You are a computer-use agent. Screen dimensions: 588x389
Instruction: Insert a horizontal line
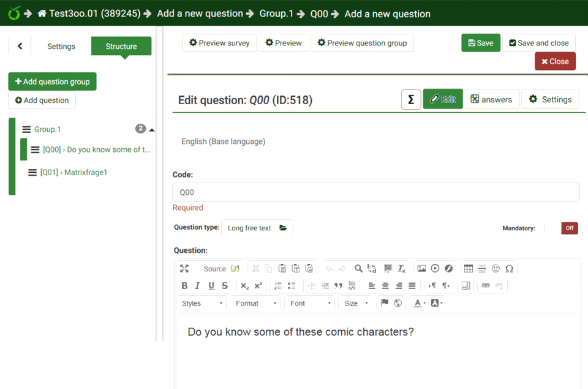[x=482, y=268]
